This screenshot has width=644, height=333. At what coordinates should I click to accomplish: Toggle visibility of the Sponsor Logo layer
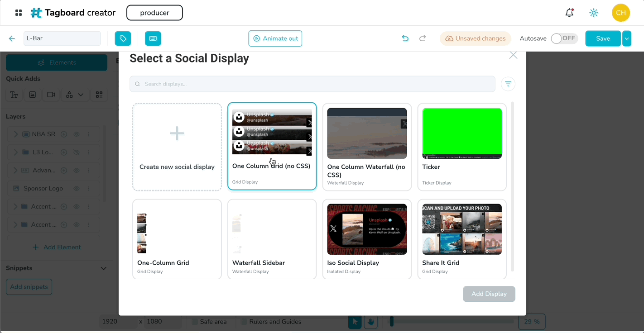(77, 189)
